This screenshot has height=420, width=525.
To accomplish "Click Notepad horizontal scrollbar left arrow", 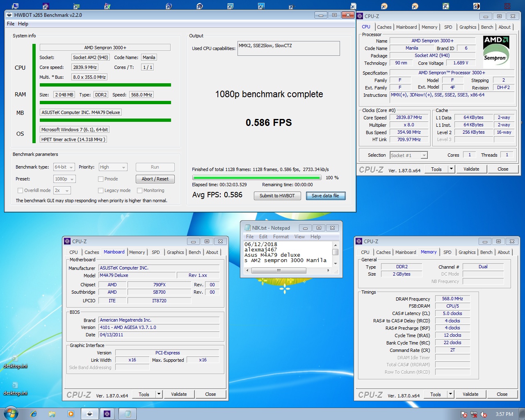I will pyautogui.click(x=247, y=270).
